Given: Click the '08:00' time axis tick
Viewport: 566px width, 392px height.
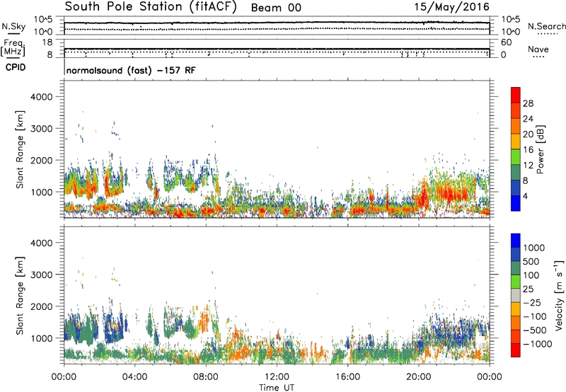Looking at the screenshot, I should (206, 377).
